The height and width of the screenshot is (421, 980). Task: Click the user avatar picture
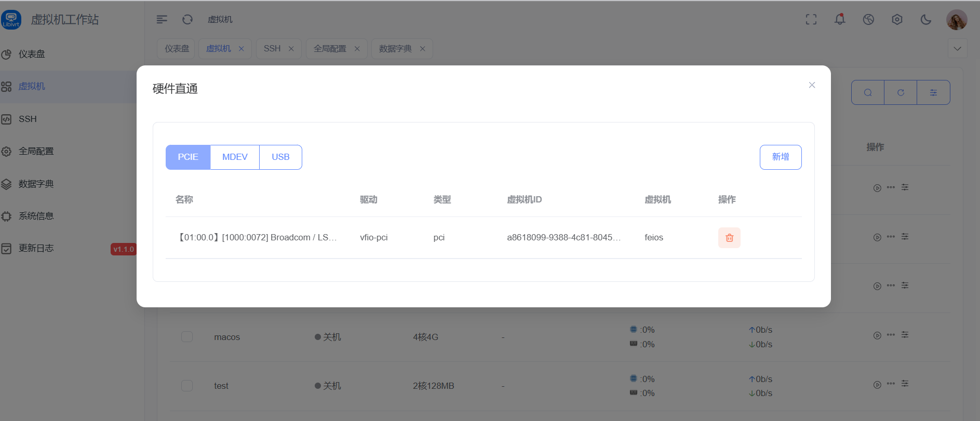[956, 20]
